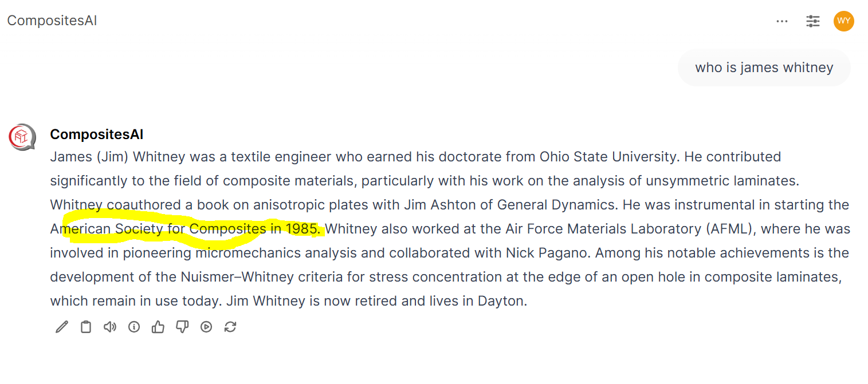Click the yellow highlighted "American Society for Composites" text
This screenshot has height=384, width=868.
click(158, 229)
